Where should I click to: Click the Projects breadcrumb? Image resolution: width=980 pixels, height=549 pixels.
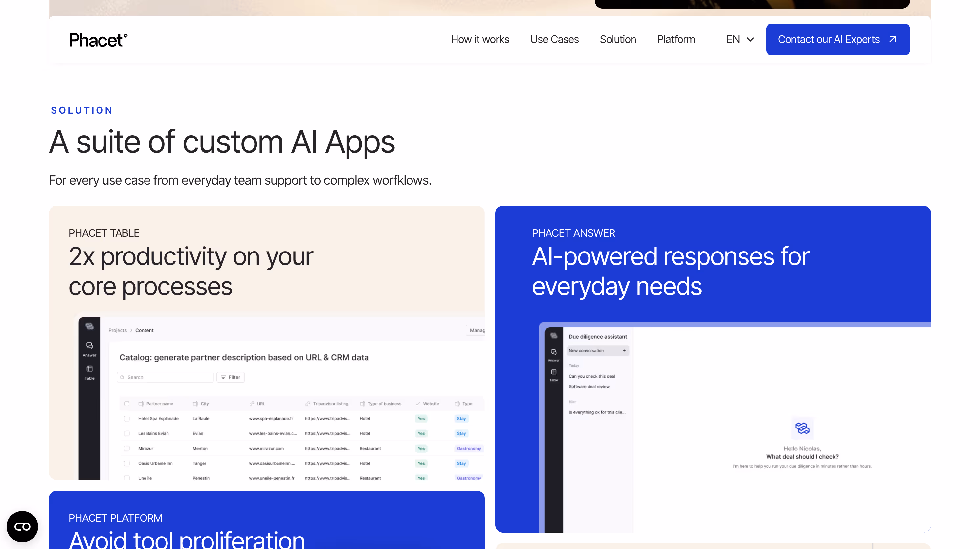click(118, 330)
